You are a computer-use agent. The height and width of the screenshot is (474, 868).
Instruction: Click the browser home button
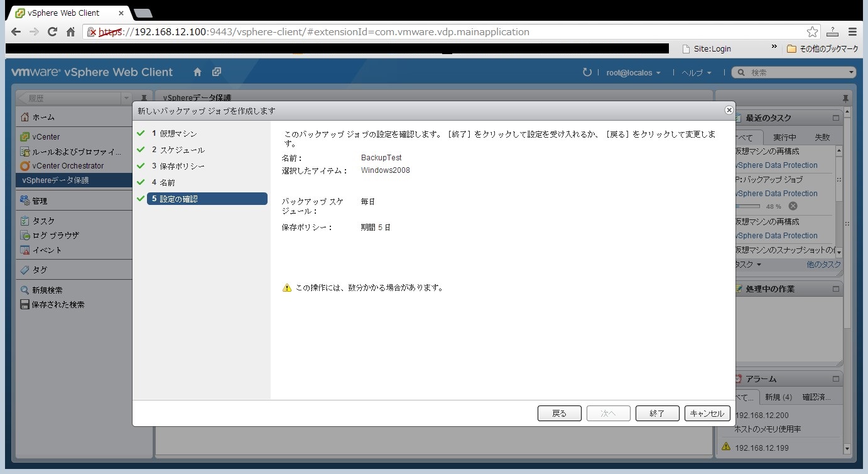(71, 31)
